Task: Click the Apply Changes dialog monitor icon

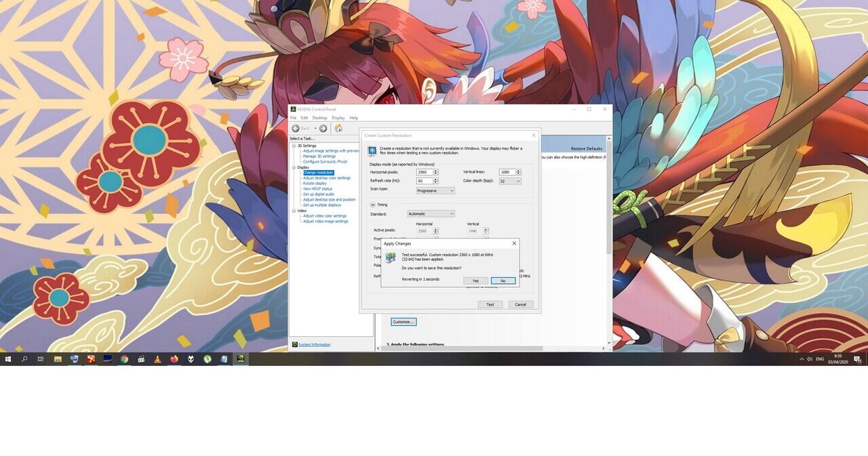Action: [x=390, y=257]
